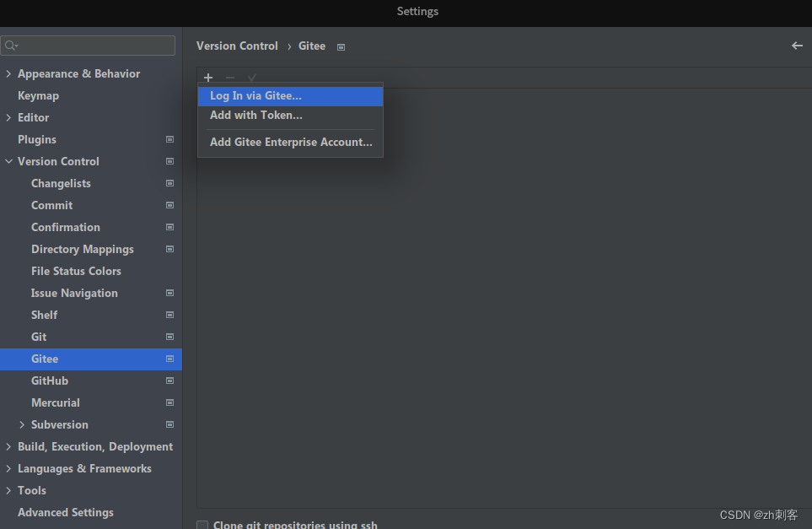Choose Add with Token menu item
Viewport: 812px width, 529px height.
(x=291, y=116)
